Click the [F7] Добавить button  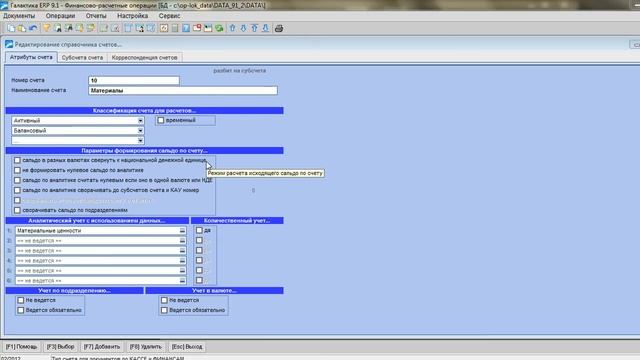pyautogui.click(x=102, y=347)
